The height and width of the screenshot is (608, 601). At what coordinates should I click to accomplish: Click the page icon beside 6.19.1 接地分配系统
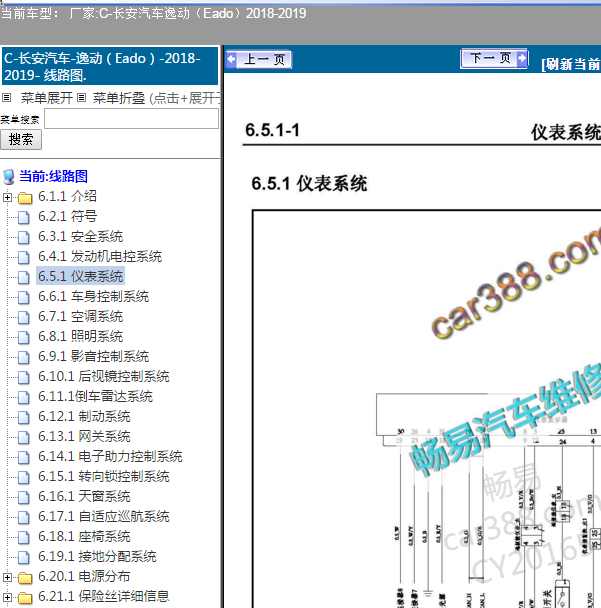pos(24,558)
